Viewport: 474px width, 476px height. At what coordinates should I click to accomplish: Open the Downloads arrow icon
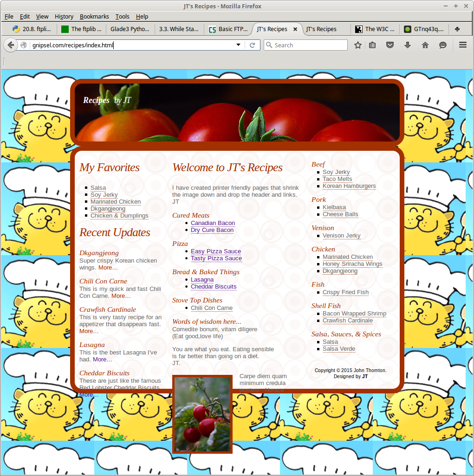click(408, 45)
